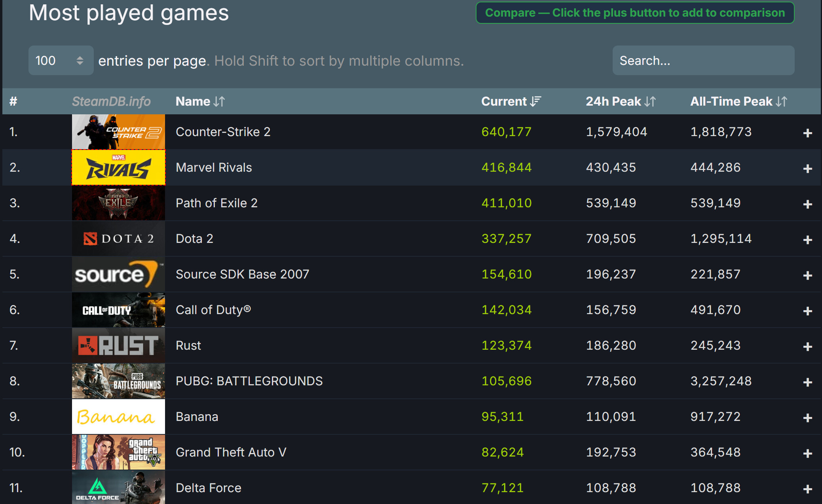
Task: Sort by All-Time Peak column
Action: pos(738,102)
